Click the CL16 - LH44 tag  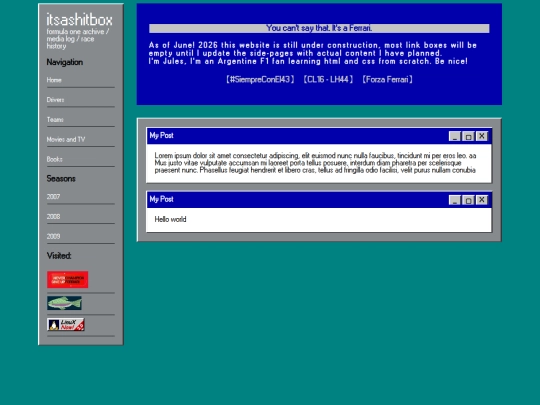click(328, 80)
